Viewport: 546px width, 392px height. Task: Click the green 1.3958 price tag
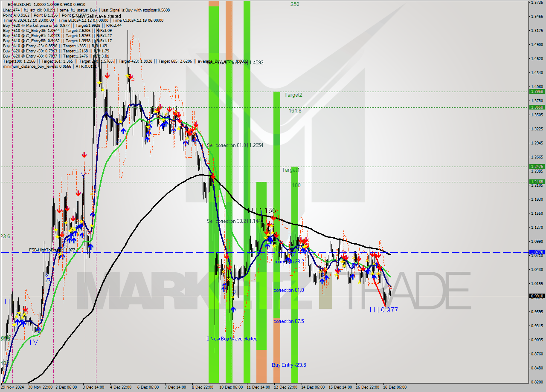click(x=537, y=91)
